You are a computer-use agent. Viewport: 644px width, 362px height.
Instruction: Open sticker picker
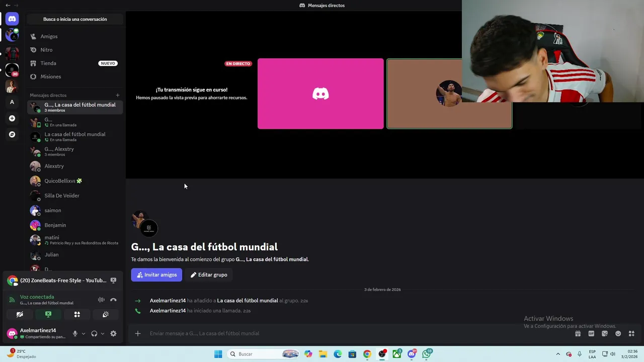(x=605, y=333)
